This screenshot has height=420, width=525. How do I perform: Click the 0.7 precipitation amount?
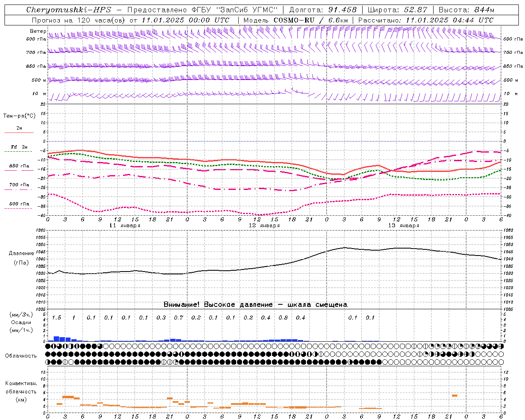pos(178,318)
